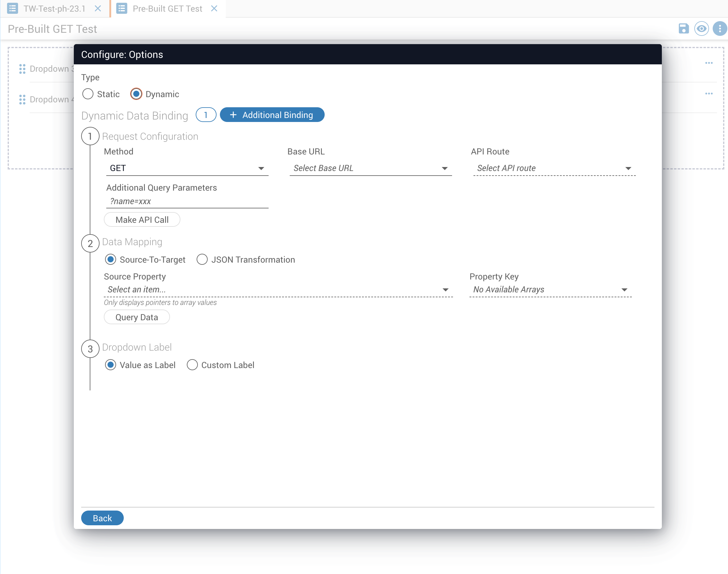Image resolution: width=728 pixels, height=574 pixels.
Task: Click the Additional Binding button
Action: (x=272, y=115)
